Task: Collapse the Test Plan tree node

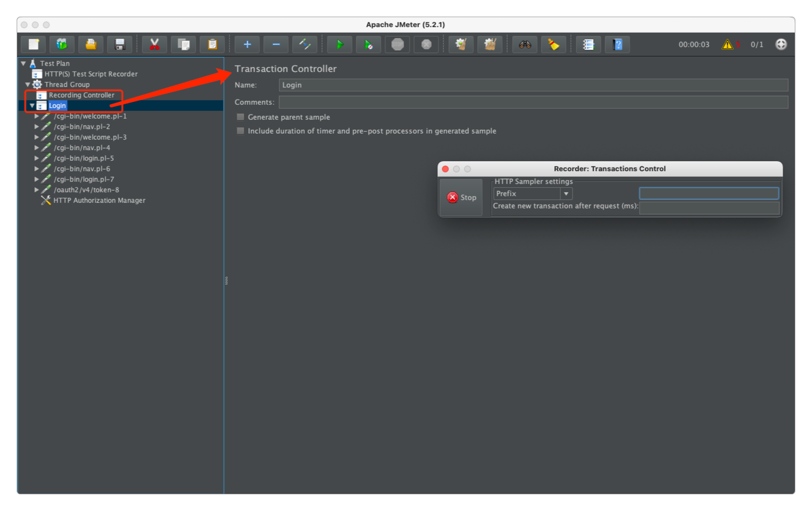Action: tap(23, 63)
